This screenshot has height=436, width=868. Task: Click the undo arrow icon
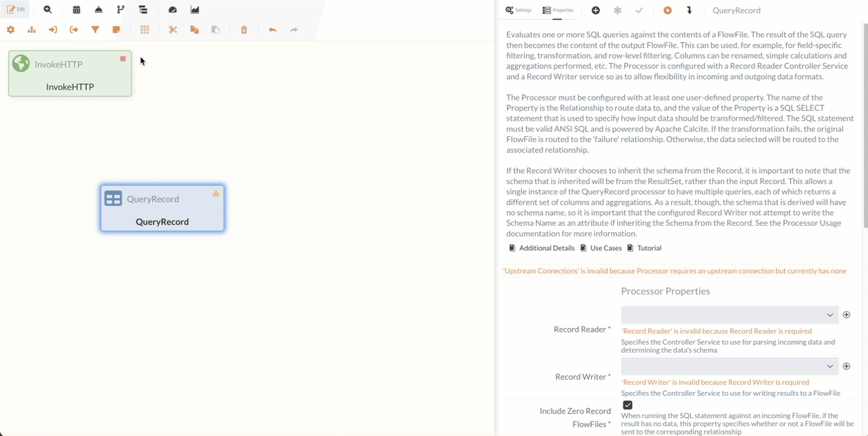pos(272,30)
